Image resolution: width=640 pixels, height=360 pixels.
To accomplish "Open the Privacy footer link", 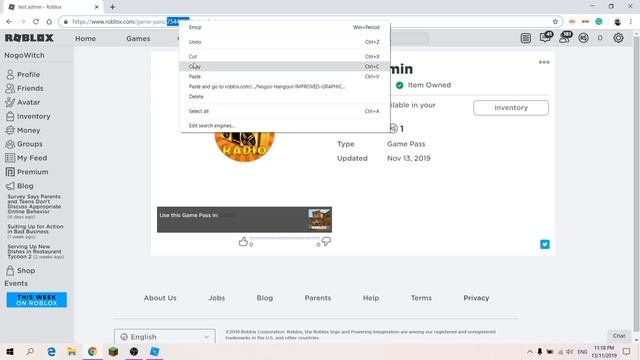I will coord(476,298).
